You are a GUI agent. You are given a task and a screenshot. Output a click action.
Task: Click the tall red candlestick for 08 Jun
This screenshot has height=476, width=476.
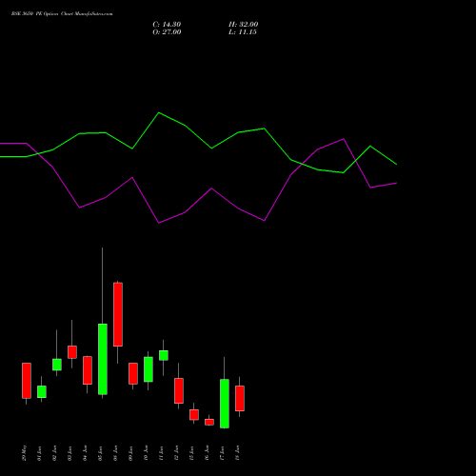click(118, 314)
